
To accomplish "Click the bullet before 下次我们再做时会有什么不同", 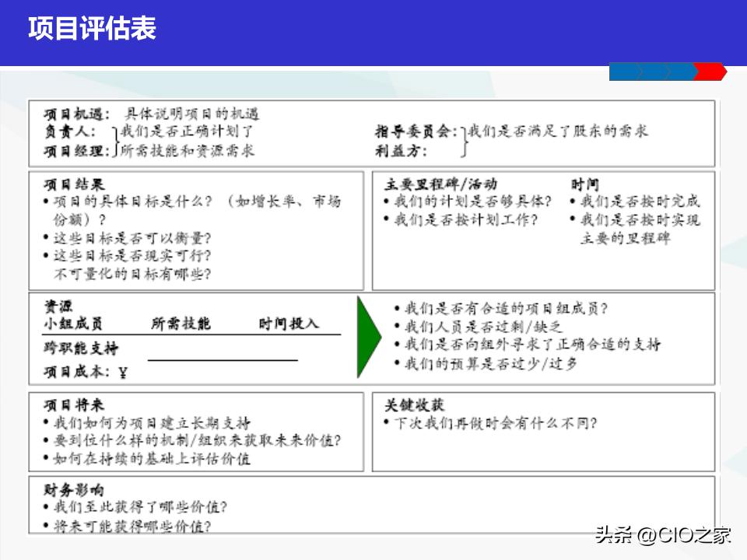I will coord(386,421).
